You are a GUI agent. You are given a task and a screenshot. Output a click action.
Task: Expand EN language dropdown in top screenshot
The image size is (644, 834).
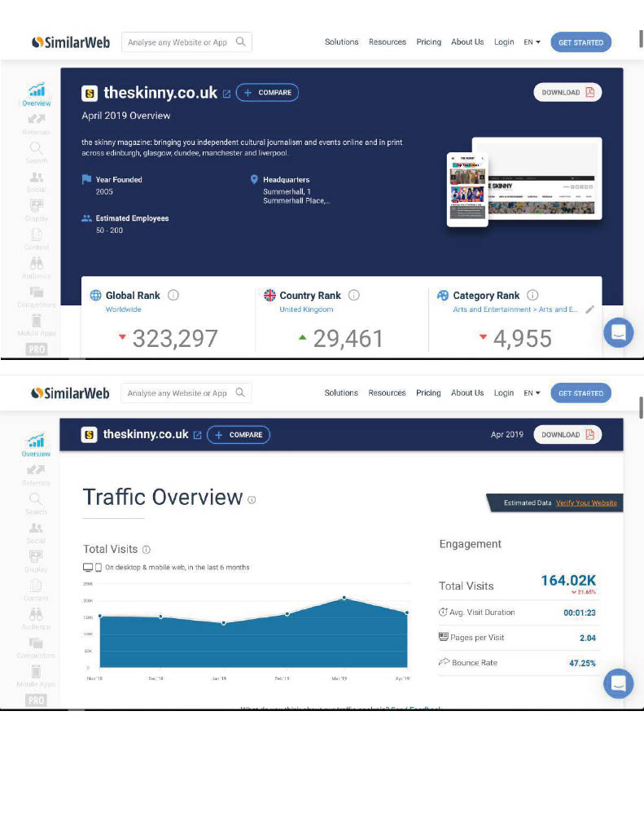[x=532, y=42]
